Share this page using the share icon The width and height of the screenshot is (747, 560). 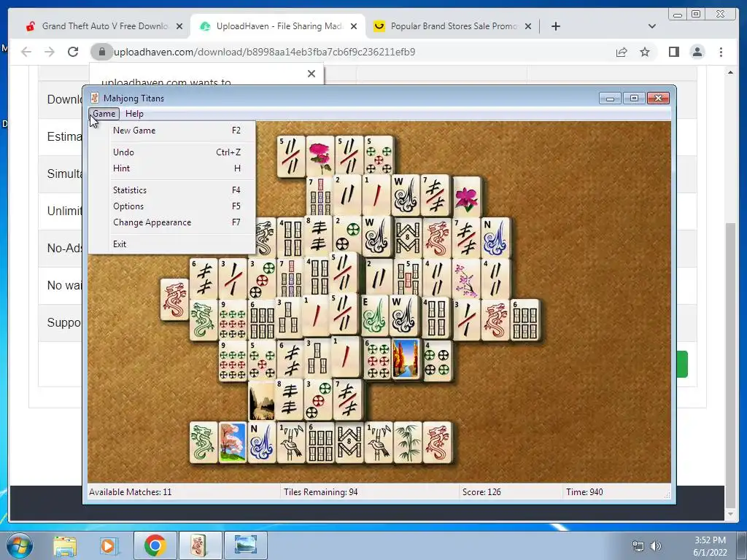(x=622, y=52)
